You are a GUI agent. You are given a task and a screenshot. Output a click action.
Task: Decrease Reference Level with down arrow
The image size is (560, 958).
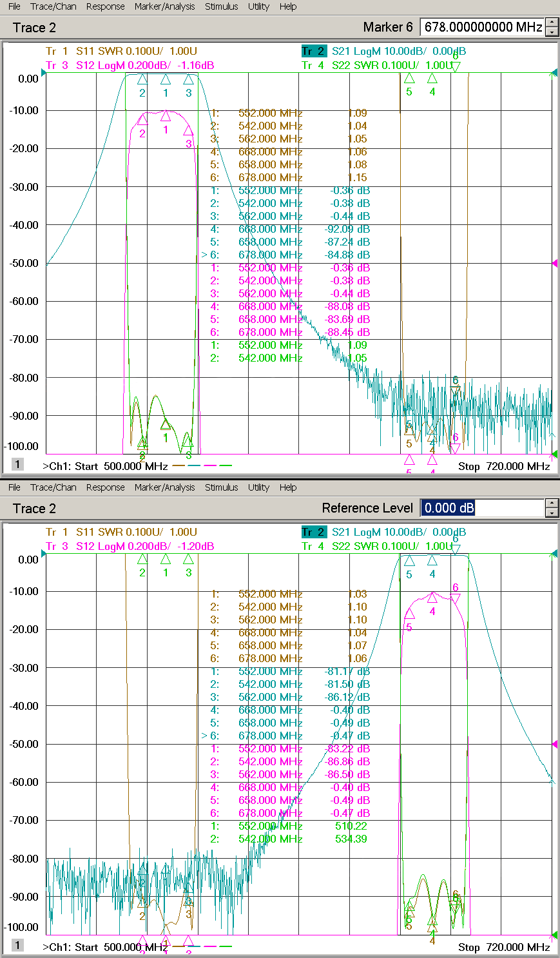pyautogui.click(x=552, y=513)
